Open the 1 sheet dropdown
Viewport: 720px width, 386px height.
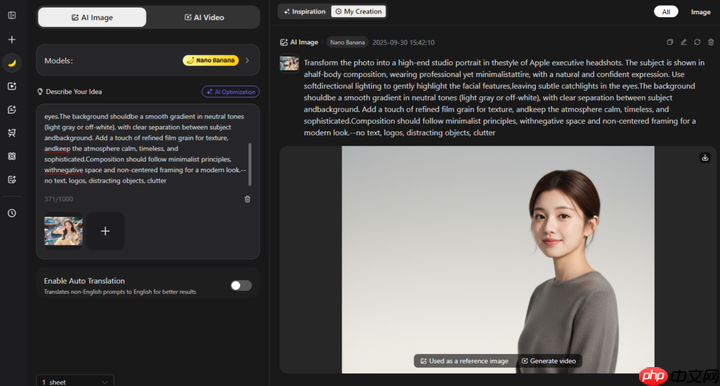point(75,381)
